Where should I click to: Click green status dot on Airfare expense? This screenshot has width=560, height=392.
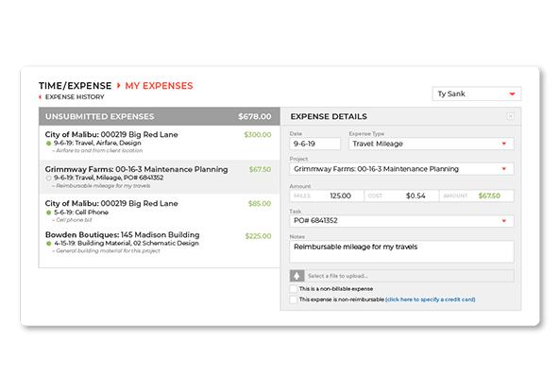[x=49, y=144]
